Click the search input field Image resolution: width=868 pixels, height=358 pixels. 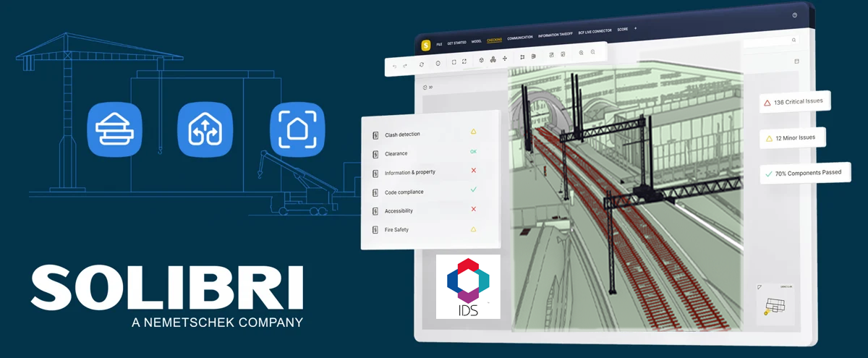pos(771,41)
